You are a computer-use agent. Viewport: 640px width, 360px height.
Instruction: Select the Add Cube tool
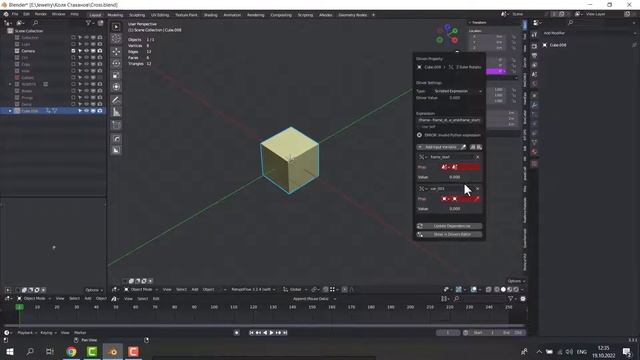[x=116, y=125]
